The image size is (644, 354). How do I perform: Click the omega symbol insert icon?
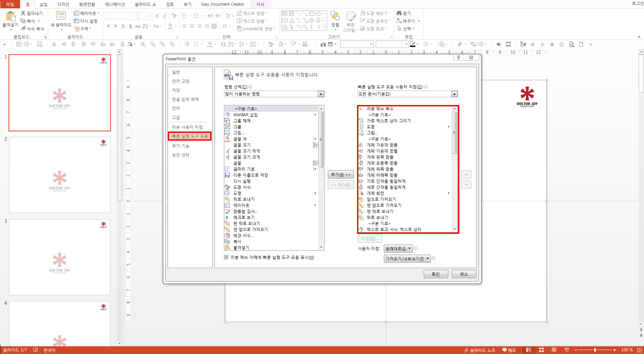[x=223, y=44]
